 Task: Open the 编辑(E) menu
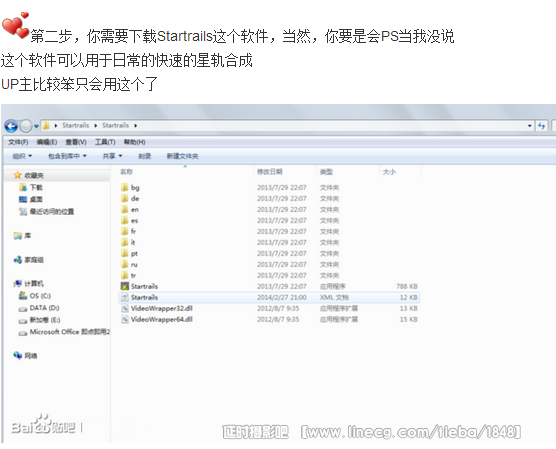[47, 142]
